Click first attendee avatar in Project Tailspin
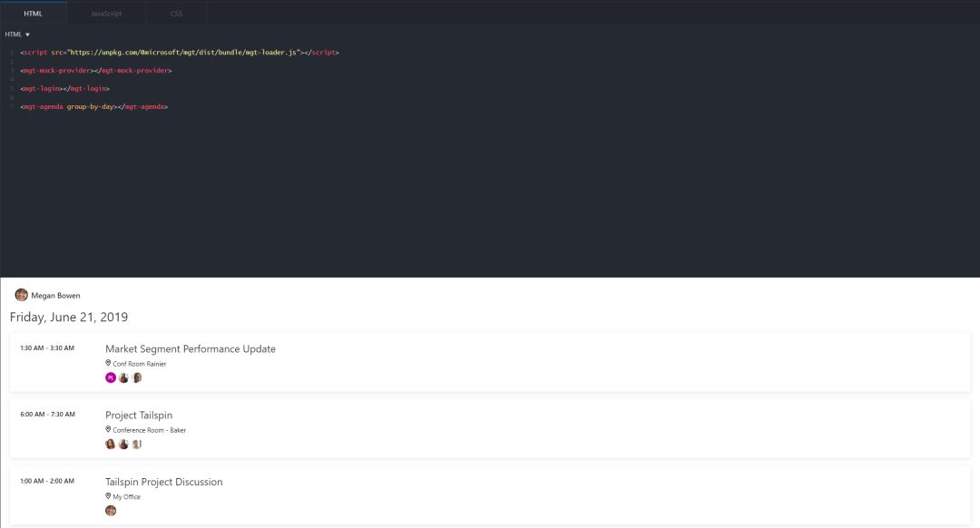 click(x=111, y=445)
